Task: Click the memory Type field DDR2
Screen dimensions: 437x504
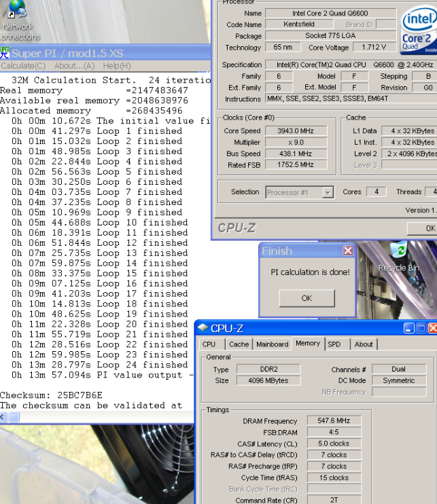Action: pos(268,369)
